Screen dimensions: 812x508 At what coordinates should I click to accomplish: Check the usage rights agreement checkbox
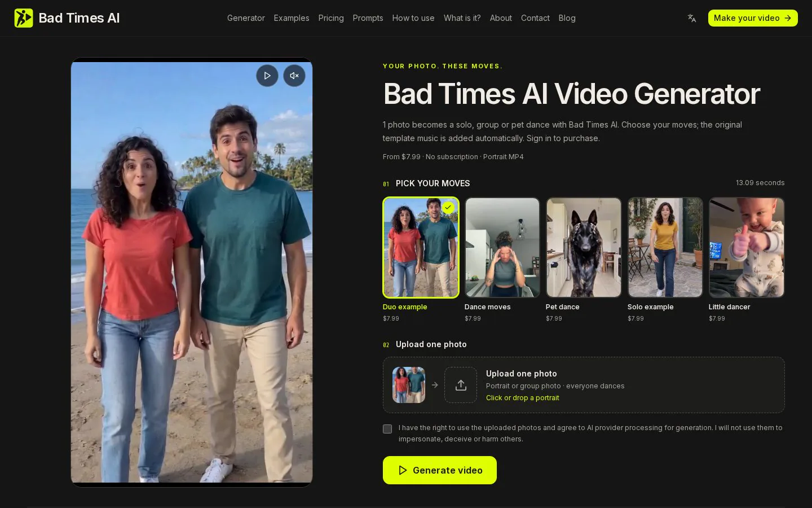(x=387, y=429)
